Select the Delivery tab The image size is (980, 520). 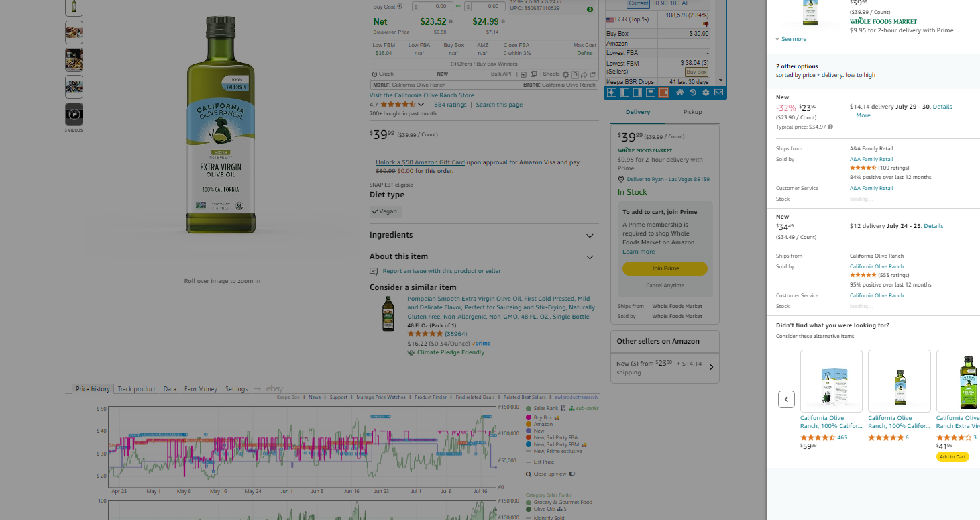coord(638,112)
